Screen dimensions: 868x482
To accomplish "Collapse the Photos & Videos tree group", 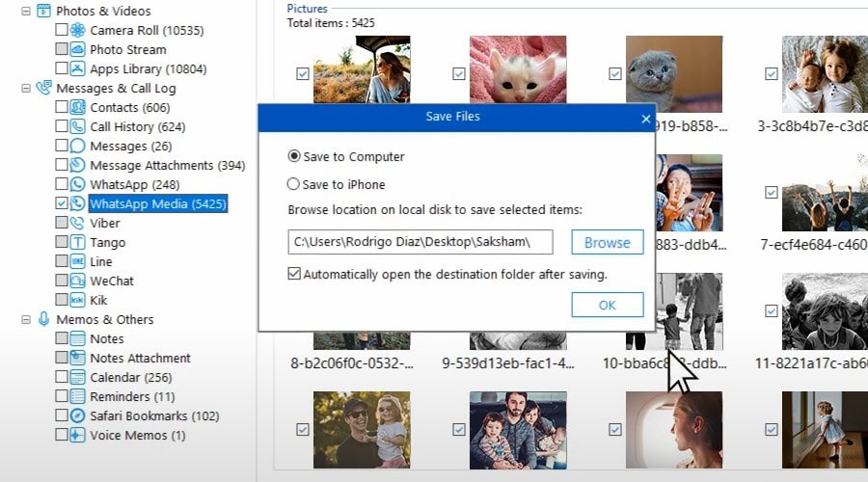I will coord(25,11).
